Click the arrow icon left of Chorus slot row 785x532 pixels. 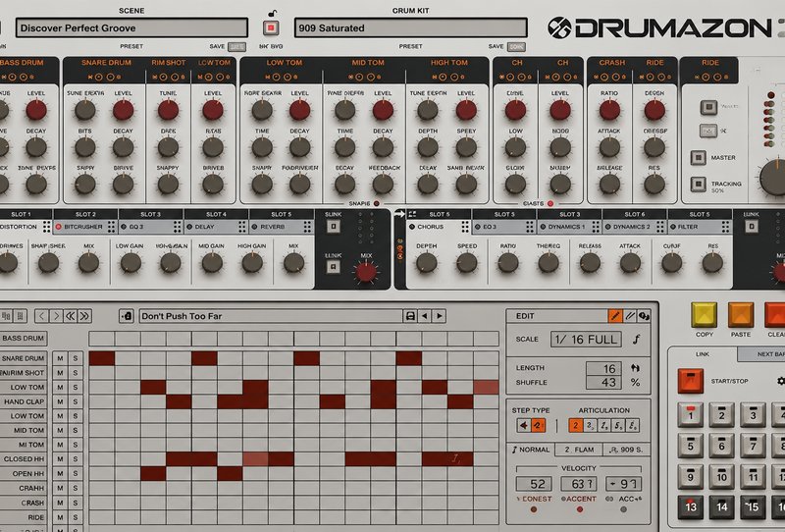pos(399,214)
